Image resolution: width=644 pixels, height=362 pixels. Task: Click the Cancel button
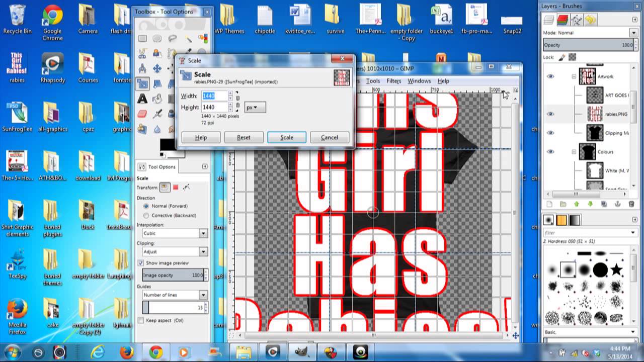(x=330, y=137)
